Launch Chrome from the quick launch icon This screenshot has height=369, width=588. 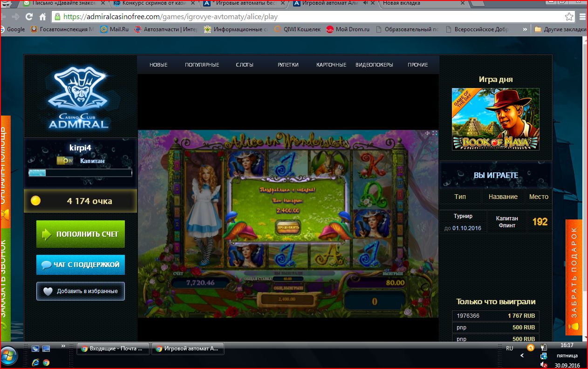click(46, 362)
